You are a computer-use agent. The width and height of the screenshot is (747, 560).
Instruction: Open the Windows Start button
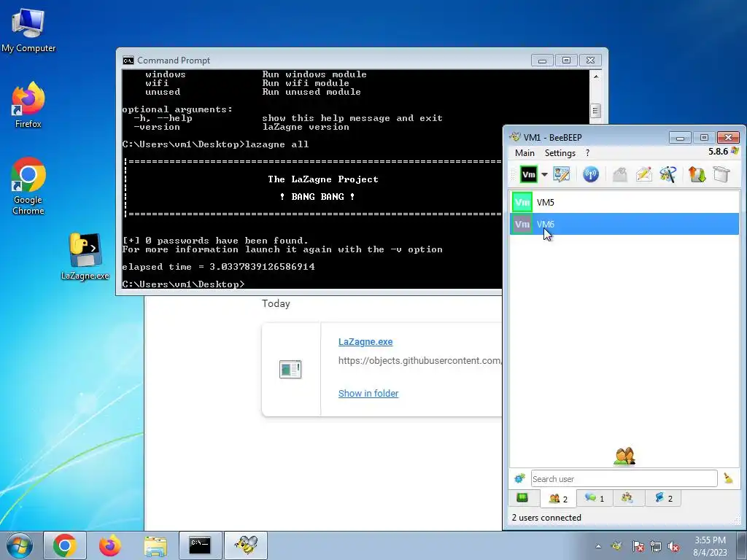20,545
